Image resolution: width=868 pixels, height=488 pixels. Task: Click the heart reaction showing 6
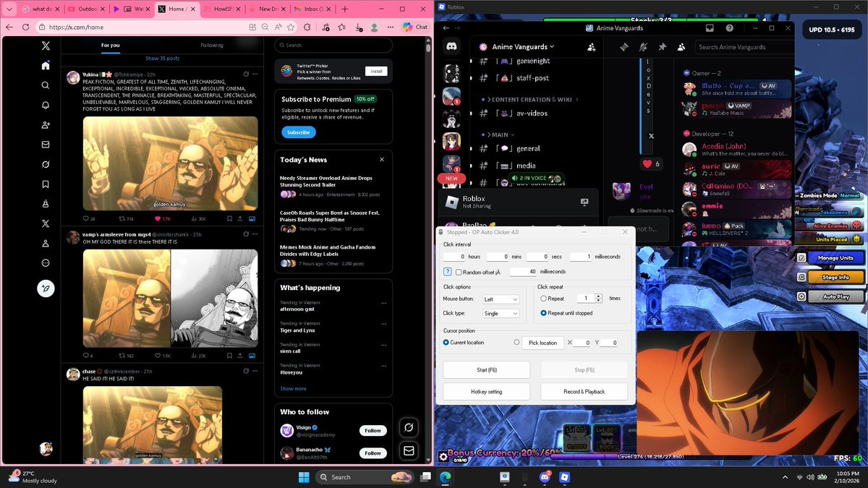coord(650,164)
